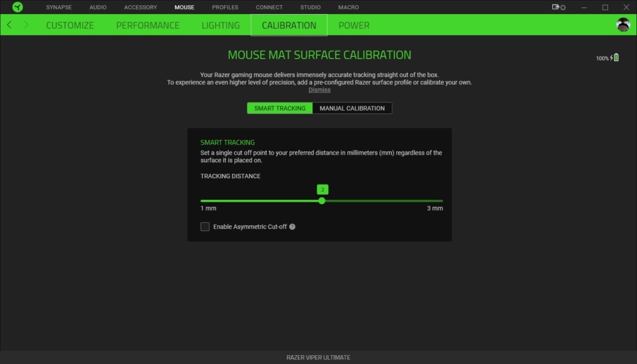
Task: Switch to the CUSTOMIZE tab
Action: 70,25
